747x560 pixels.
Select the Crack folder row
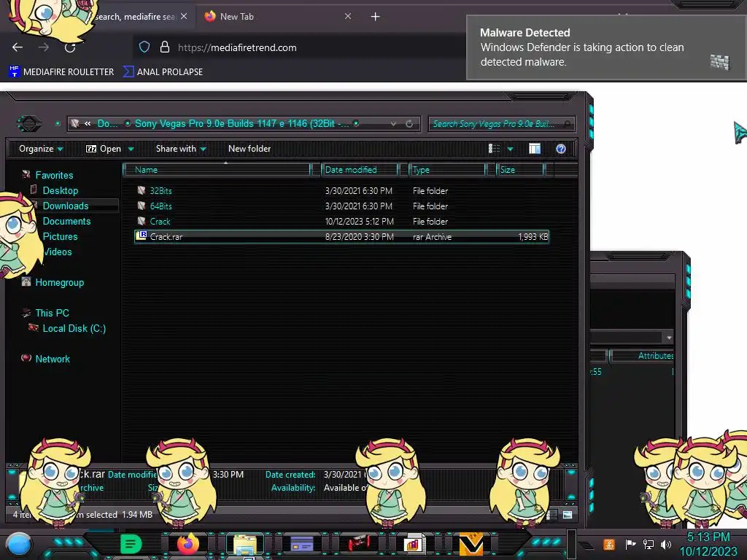coord(341,222)
